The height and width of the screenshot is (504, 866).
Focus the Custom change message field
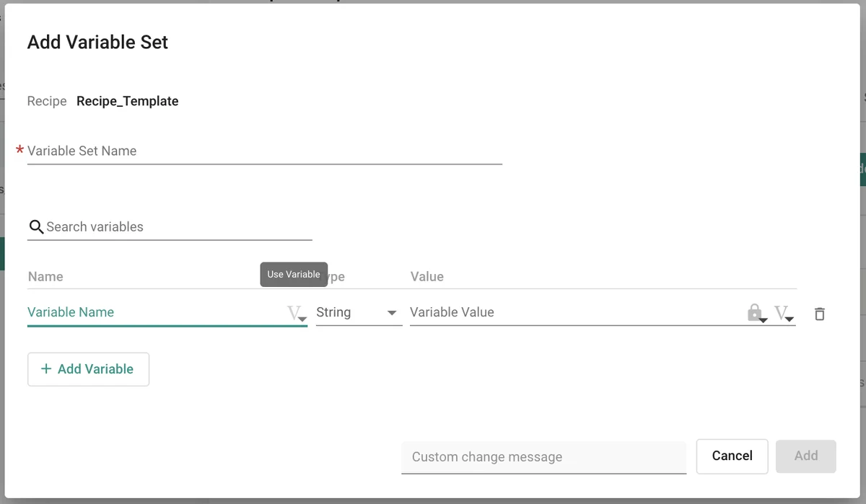tap(543, 457)
